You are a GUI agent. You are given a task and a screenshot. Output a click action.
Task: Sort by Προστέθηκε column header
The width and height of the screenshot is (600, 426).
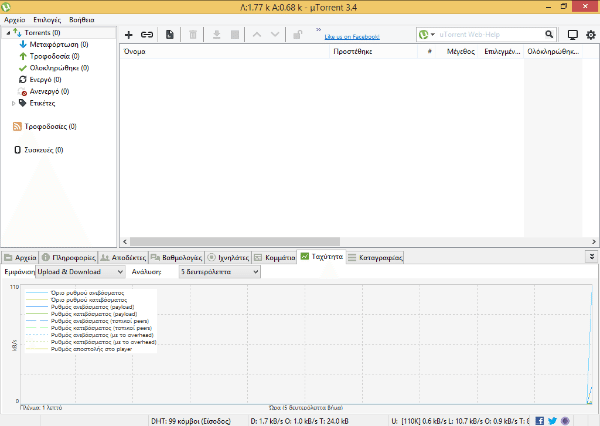[x=373, y=52]
